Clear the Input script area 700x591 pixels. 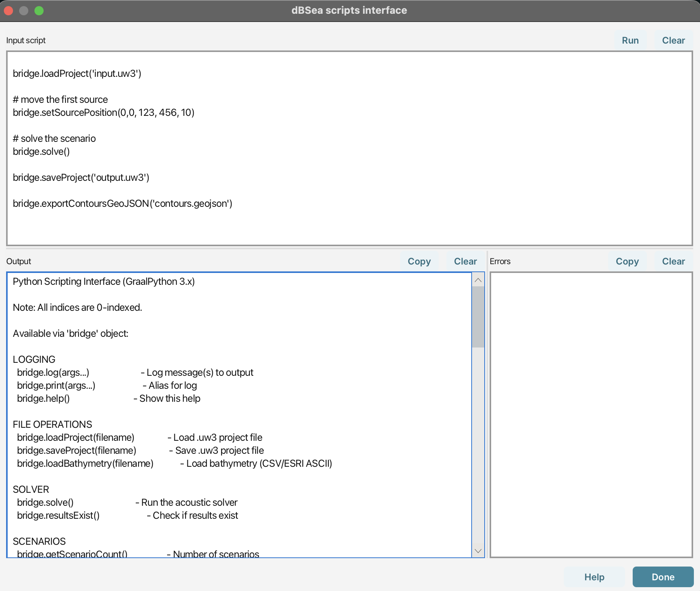(674, 40)
